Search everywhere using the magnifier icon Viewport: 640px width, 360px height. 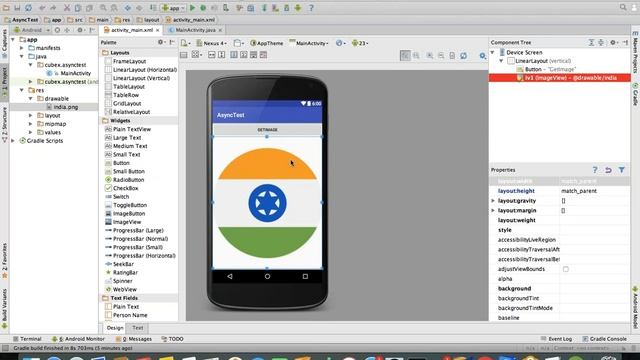[x=623, y=7]
